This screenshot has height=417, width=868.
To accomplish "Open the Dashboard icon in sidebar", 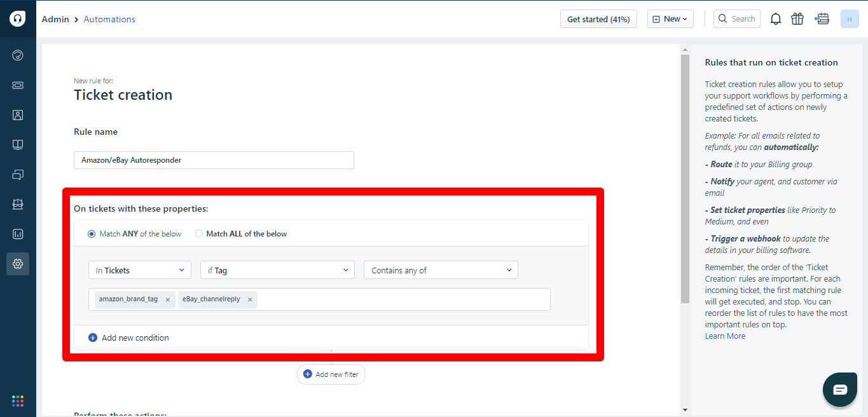I will tap(18, 55).
